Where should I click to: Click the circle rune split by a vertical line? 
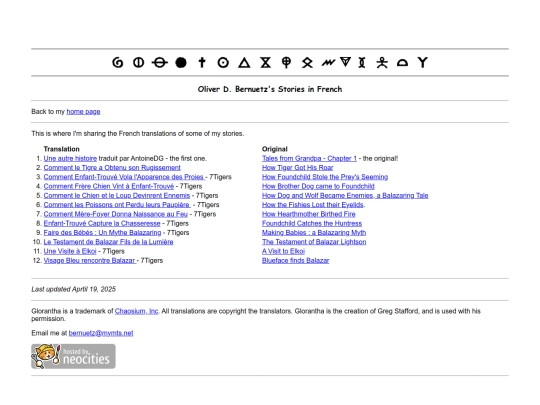tap(138, 63)
